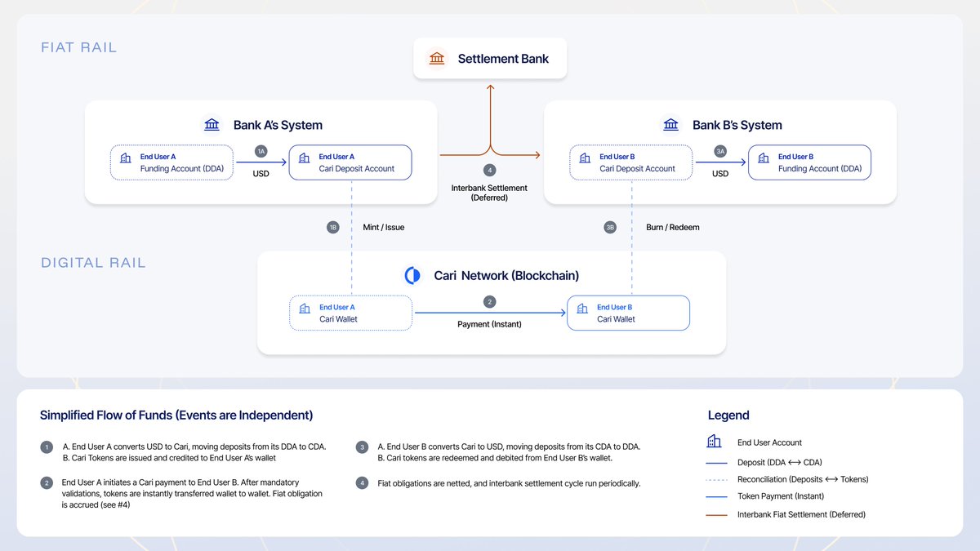Click the 'FIAT RAIL' heading

click(79, 47)
